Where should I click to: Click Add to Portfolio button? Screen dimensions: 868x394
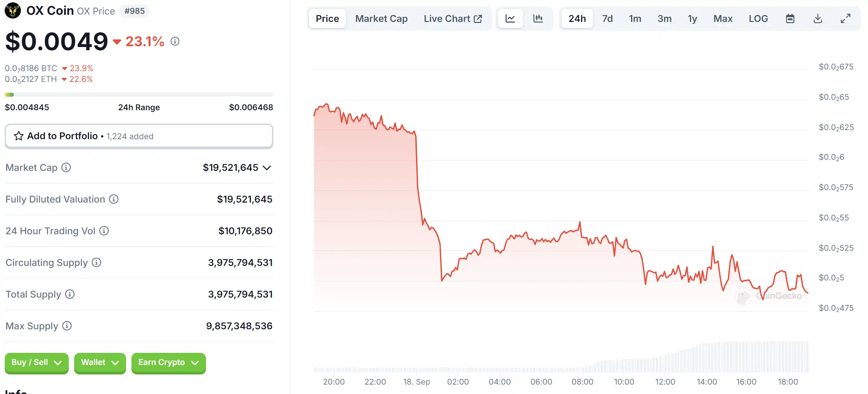pyautogui.click(x=139, y=136)
